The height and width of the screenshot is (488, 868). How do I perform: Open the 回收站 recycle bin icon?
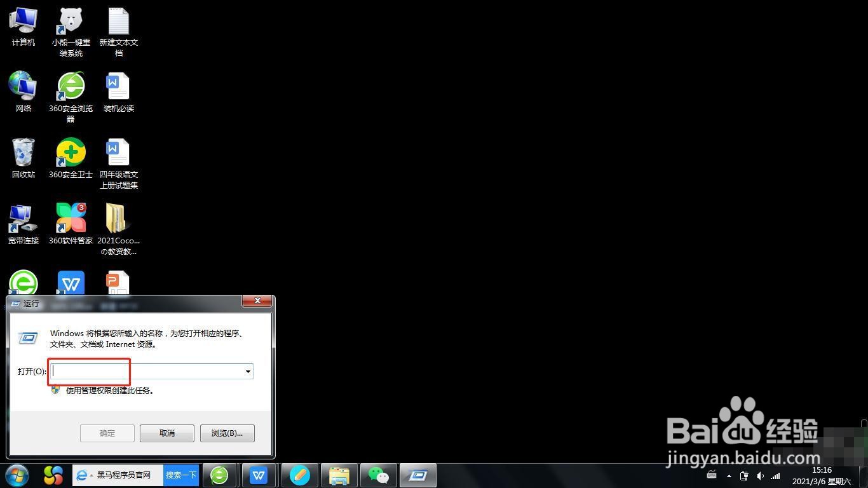click(23, 158)
